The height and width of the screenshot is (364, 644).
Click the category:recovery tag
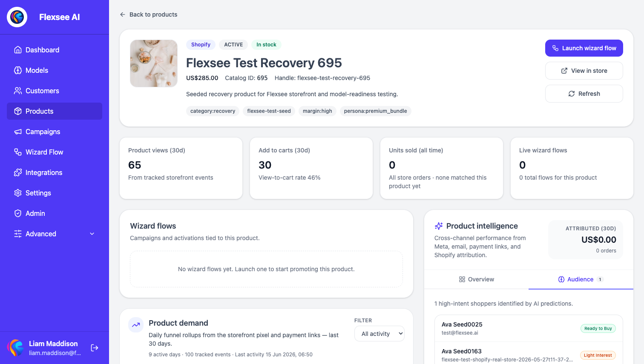pyautogui.click(x=213, y=111)
